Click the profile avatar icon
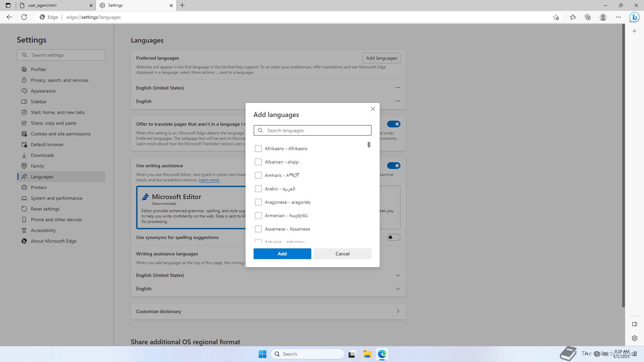Viewport: 644px width, 362px height. pyautogui.click(x=603, y=17)
